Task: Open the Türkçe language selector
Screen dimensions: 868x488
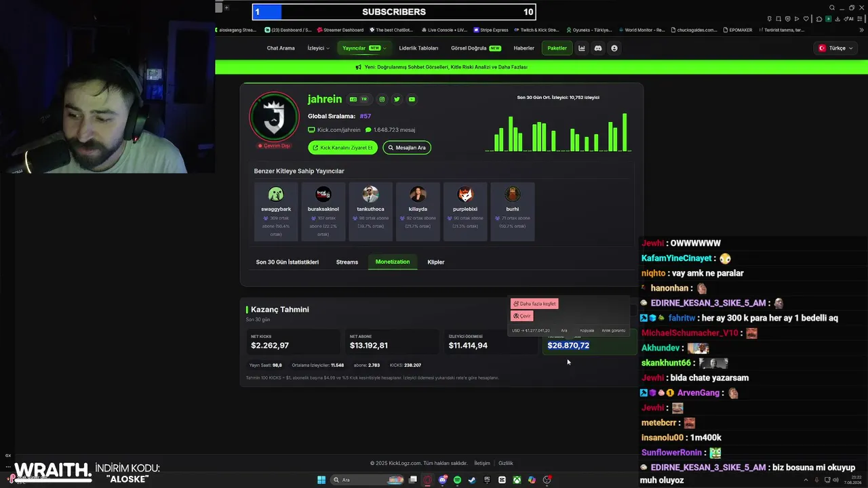Action: pos(835,48)
